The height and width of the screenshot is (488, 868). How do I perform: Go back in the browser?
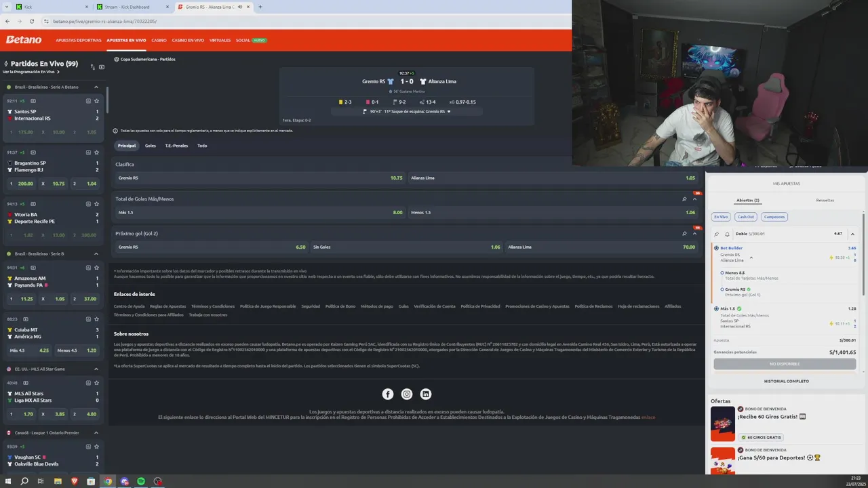7,22
